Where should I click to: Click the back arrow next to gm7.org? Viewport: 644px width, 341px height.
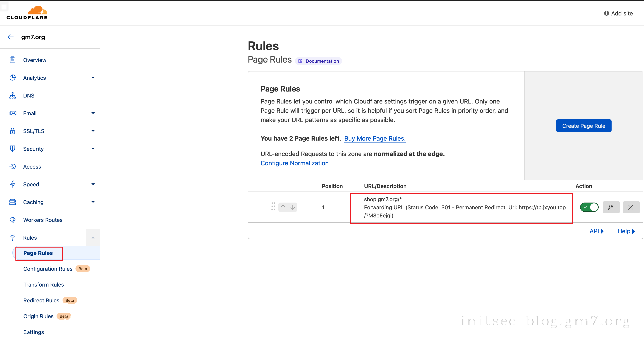tap(10, 37)
